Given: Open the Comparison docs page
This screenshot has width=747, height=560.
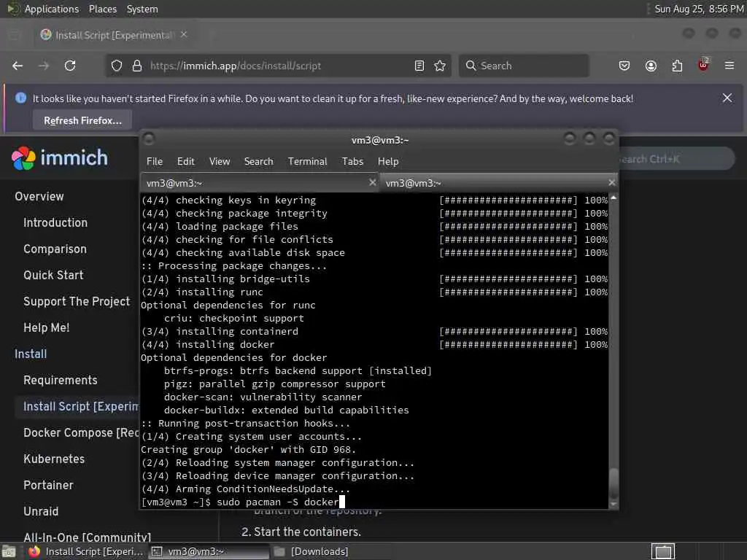Looking at the screenshot, I should (55, 249).
